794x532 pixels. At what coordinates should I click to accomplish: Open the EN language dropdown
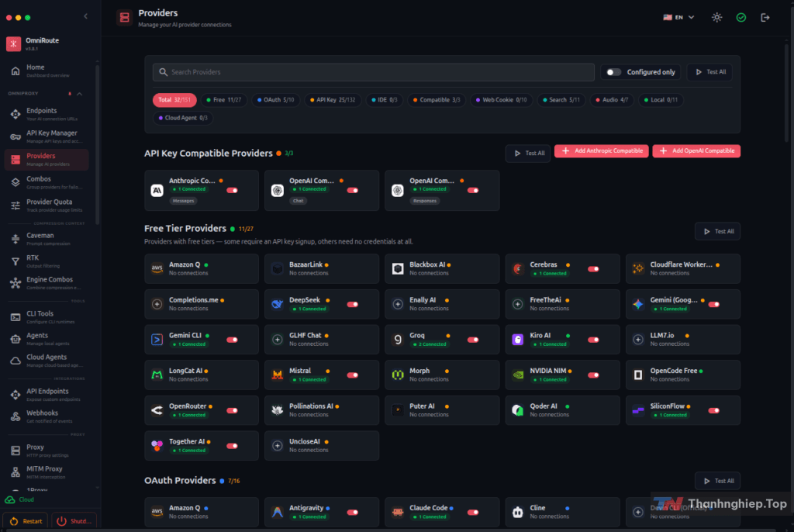click(x=678, y=17)
